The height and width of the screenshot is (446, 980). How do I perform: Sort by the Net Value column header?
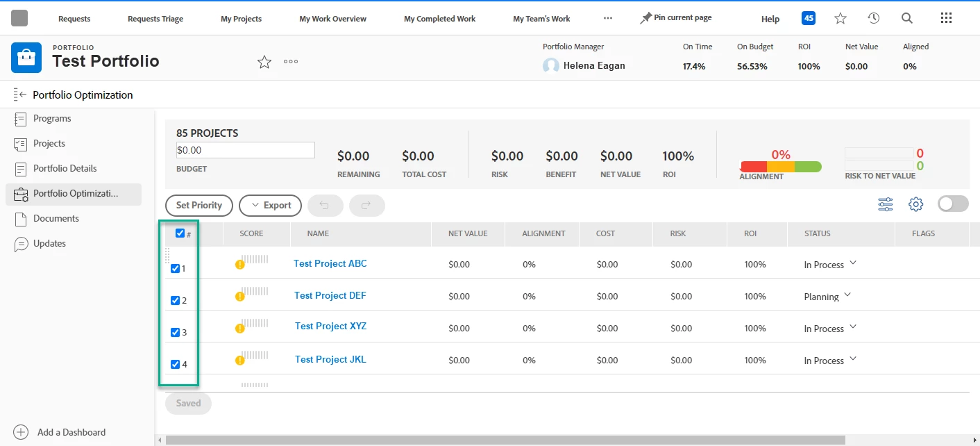(x=468, y=233)
